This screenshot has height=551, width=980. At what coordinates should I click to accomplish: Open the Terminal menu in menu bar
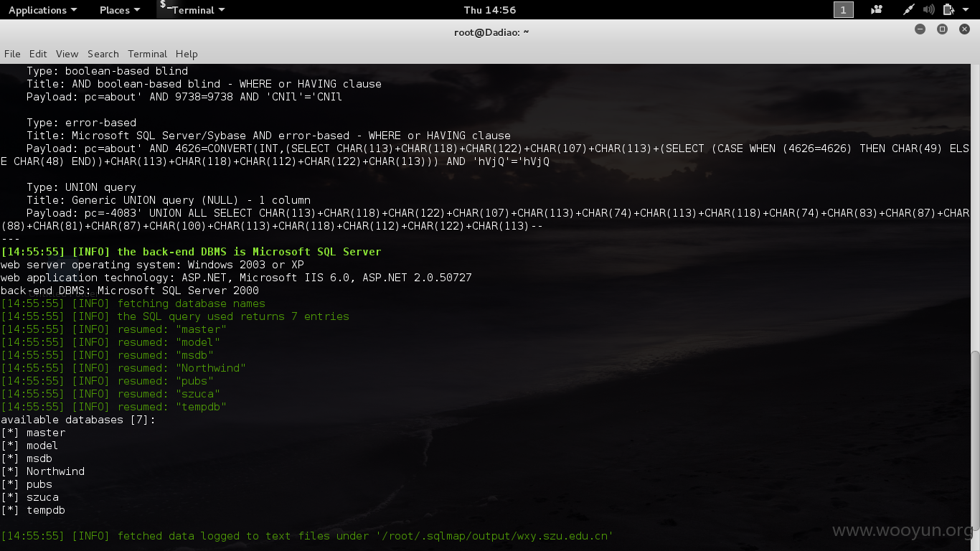coord(147,54)
